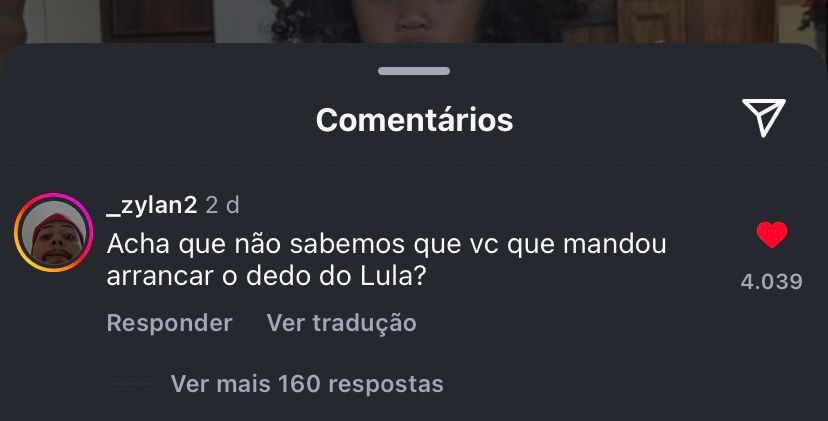Like the comment with the red heart
Viewport: 828px width, 421px height.
[x=771, y=235]
